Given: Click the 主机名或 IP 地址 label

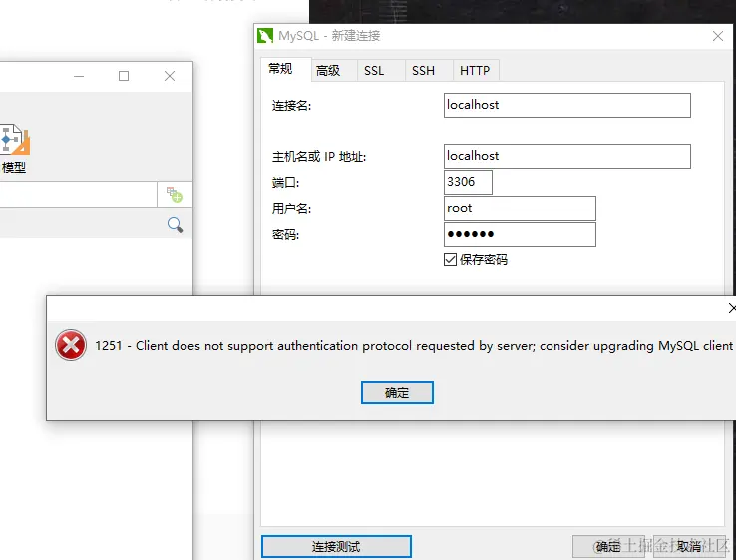Looking at the screenshot, I should (319, 157).
